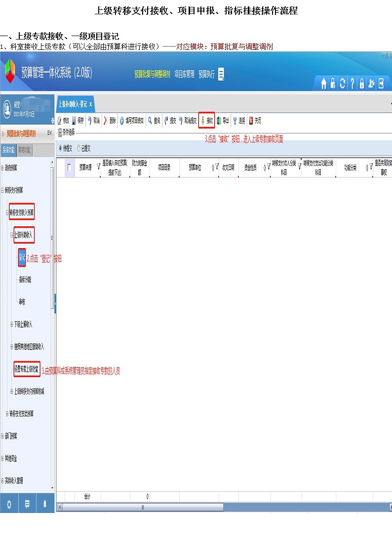Click the horizontal scrollbar thumb under table

(143, 507)
